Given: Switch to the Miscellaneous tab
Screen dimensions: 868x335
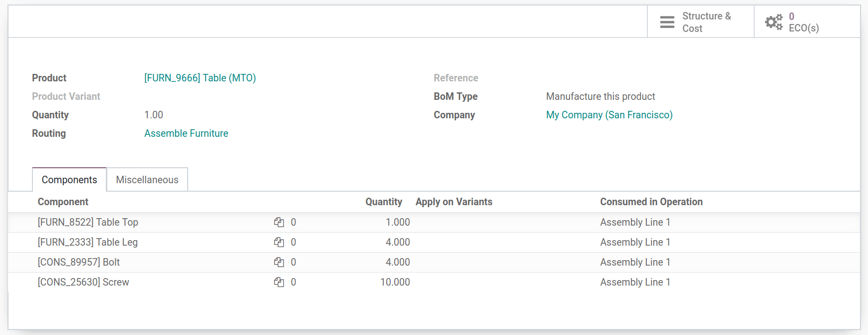Looking at the screenshot, I should [147, 180].
